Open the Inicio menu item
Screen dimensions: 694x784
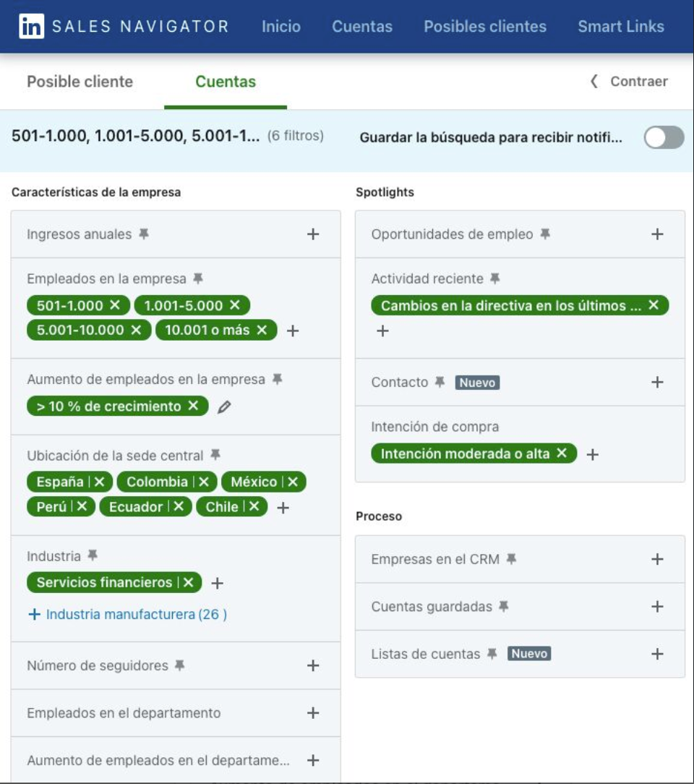(x=280, y=26)
